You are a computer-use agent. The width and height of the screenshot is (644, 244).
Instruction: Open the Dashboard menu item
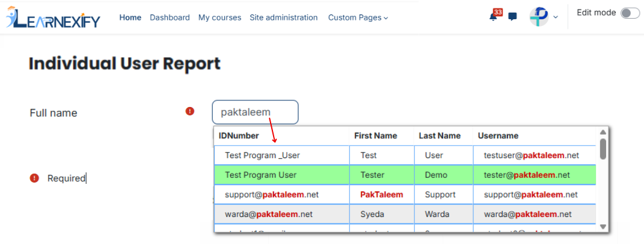coord(170,17)
